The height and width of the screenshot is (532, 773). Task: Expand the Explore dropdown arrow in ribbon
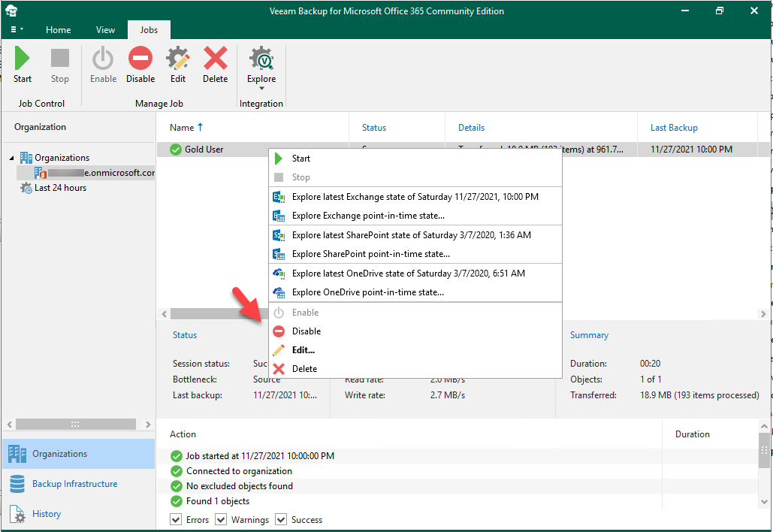261,89
